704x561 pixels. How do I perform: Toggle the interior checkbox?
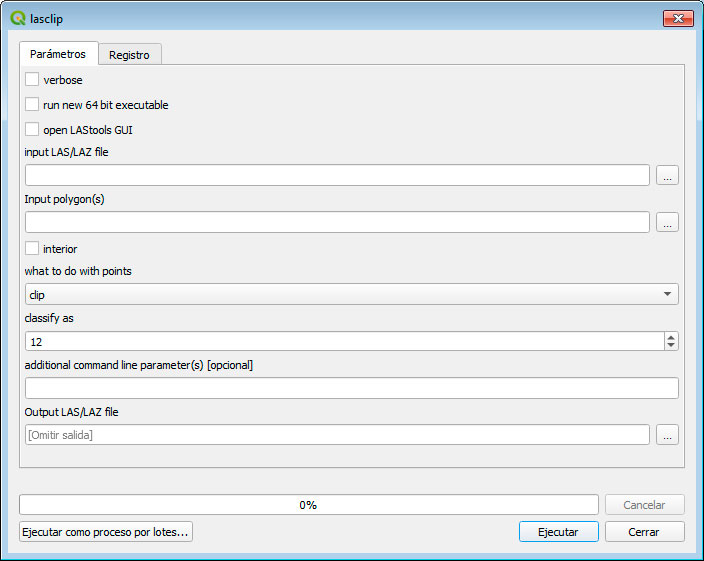(x=32, y=248)
